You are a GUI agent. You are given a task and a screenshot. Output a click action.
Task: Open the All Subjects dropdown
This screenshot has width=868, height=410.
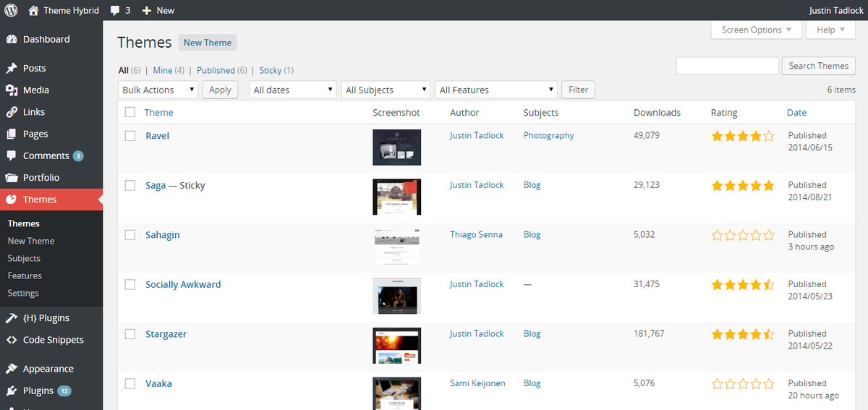click(386, 90)
